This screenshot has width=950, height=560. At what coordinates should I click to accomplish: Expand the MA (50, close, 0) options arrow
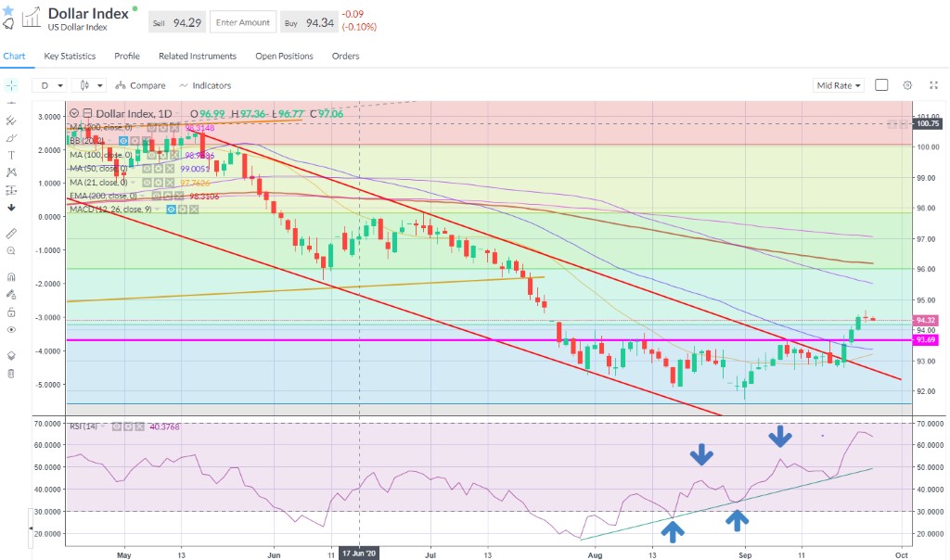click(x=134, y=169)
